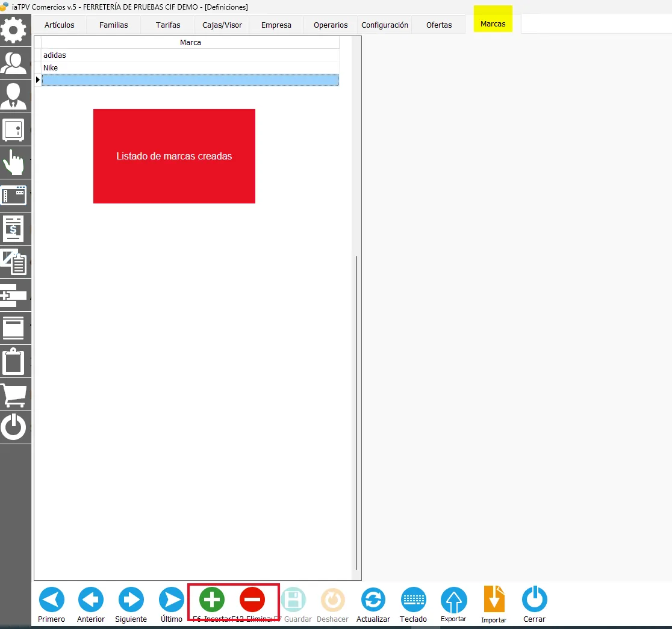Click the Exportar upload icon
The image size is (672, 629).
[x=454, y=600]
